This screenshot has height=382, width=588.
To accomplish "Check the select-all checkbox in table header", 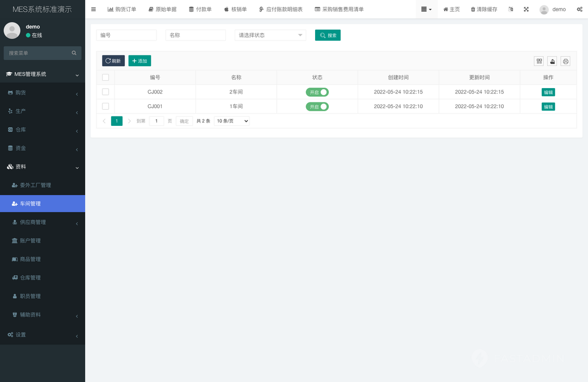I will tap(105, 77).
